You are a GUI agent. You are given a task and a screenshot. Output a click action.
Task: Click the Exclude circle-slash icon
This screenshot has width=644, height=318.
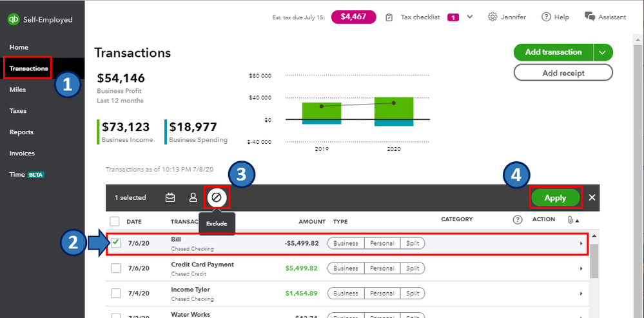click(x=217, y=197)
